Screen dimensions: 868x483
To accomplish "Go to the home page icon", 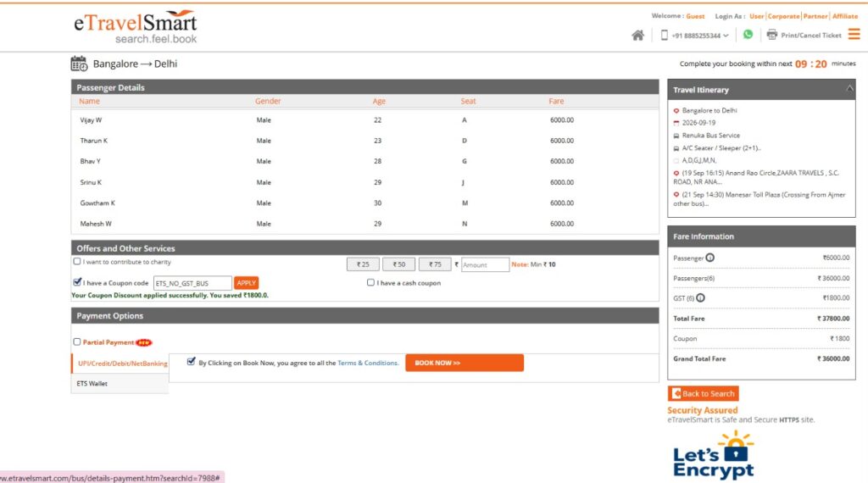I will 637,36.
